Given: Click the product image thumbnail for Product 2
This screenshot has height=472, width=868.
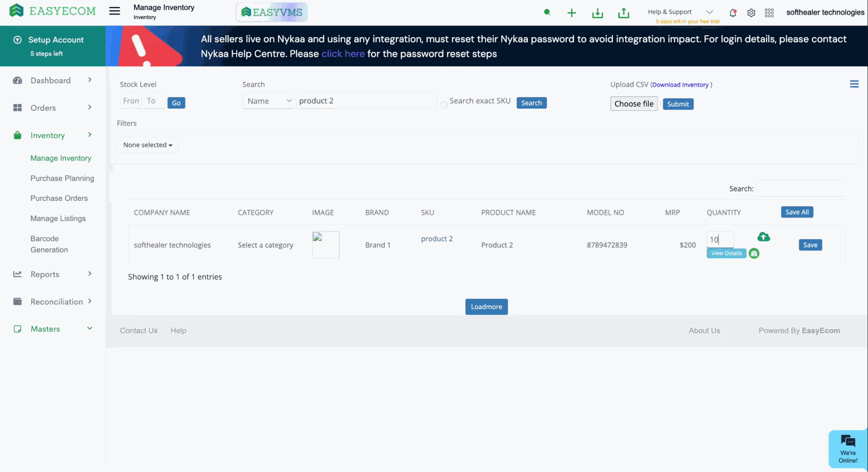Looking at the screenshot, I should pyautogui.click(x=325, y=245).
